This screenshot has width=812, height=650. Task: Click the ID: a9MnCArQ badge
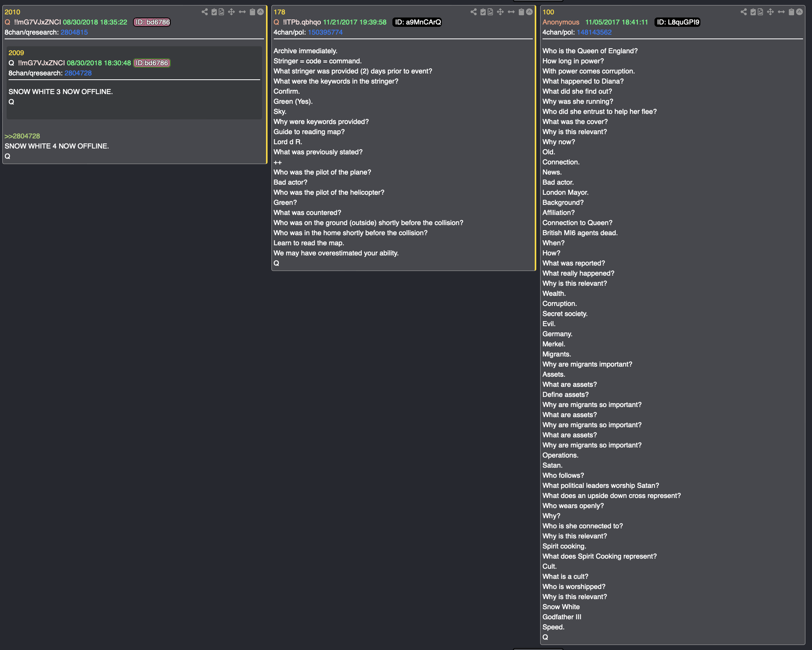[418, 22]
